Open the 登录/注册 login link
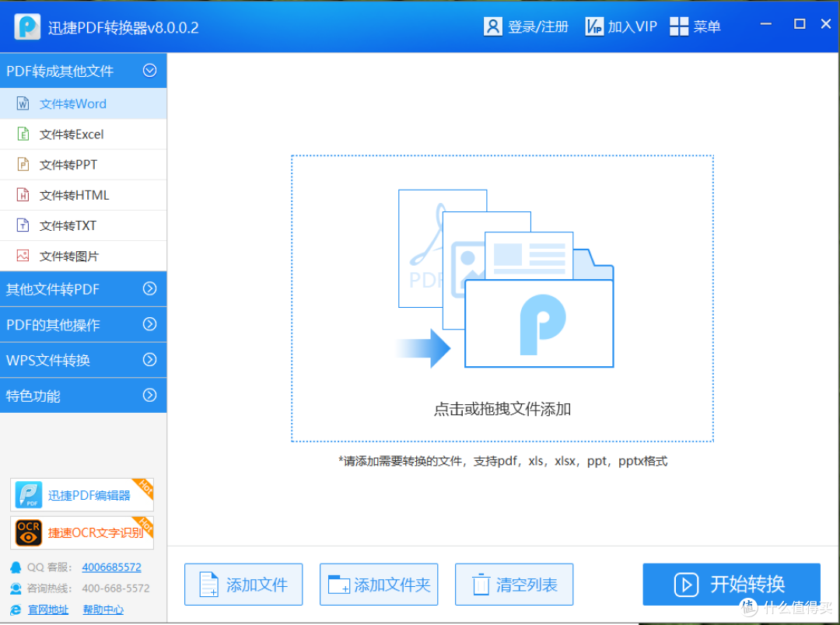 pyautogui.click(x=538, y=26)
